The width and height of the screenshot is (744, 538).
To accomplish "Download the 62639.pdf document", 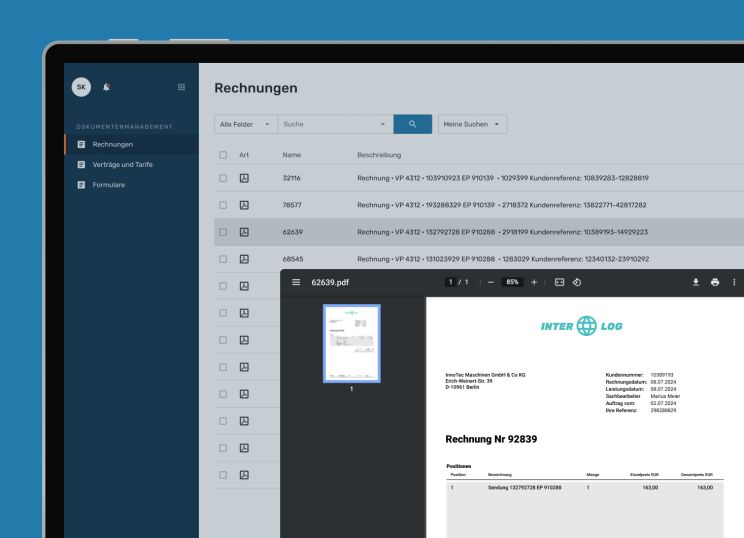I will pos(695,282).
